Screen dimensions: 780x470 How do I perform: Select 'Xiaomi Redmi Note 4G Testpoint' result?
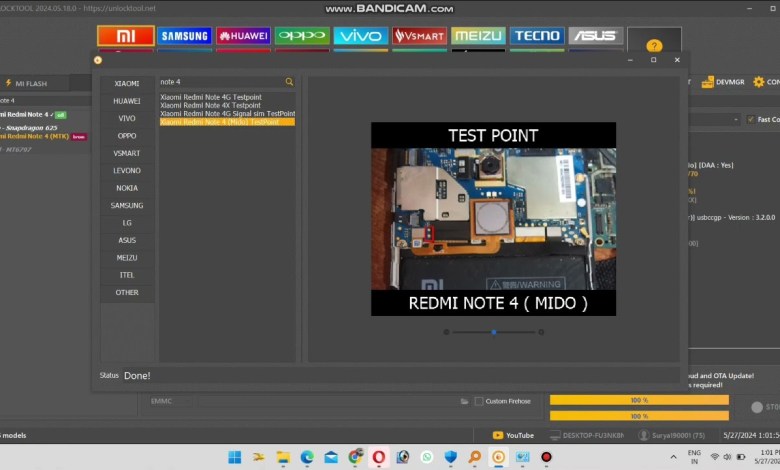tap(211, 97)
